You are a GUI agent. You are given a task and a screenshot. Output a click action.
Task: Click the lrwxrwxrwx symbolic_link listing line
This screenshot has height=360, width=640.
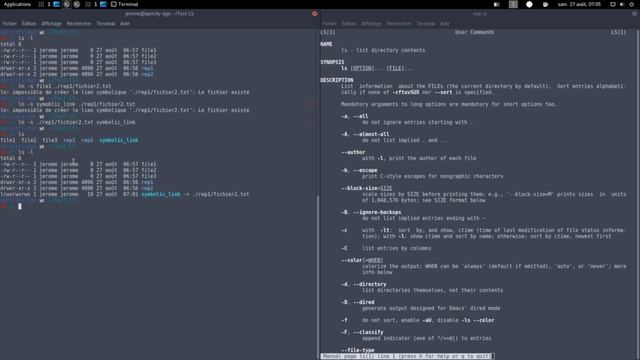(124, 194)
